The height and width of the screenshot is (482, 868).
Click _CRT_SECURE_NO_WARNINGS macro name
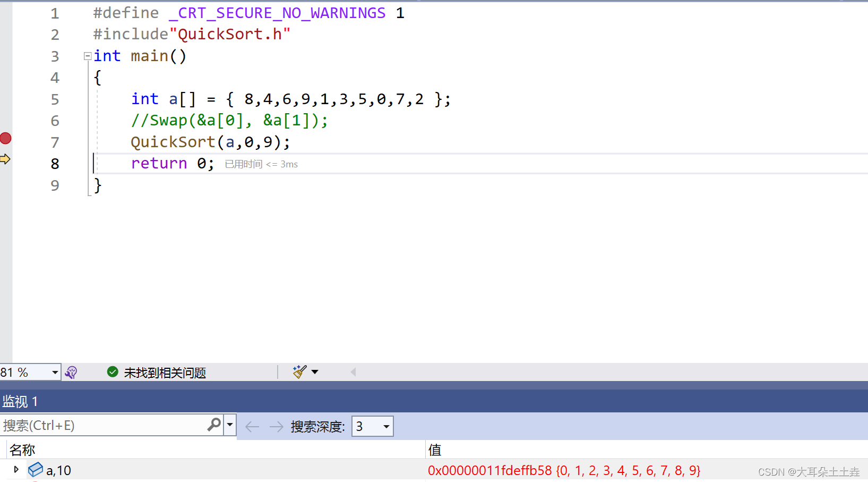[277, 13]
